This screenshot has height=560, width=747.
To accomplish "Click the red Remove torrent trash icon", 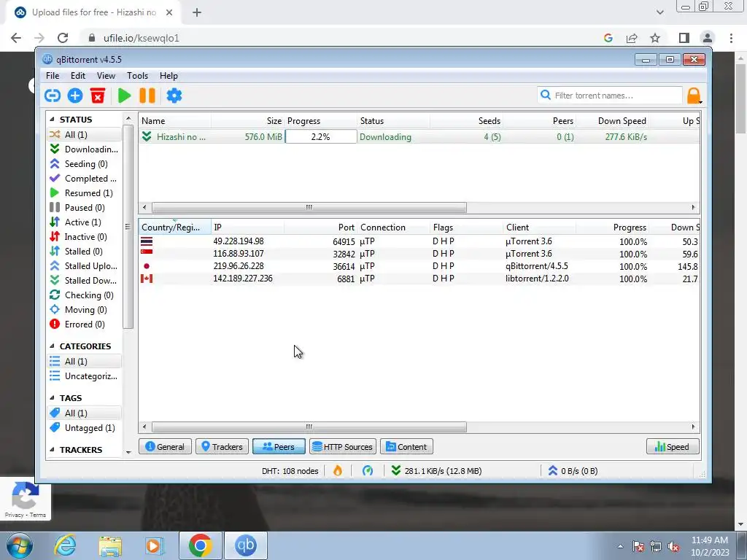I will click(x=98, y=96).
